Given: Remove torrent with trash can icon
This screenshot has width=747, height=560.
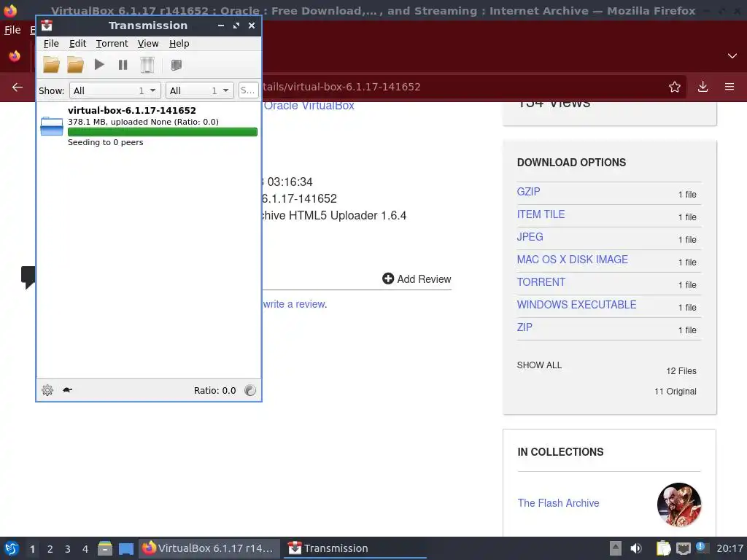Looking at the screenshot, I should (x=147, y=65).
